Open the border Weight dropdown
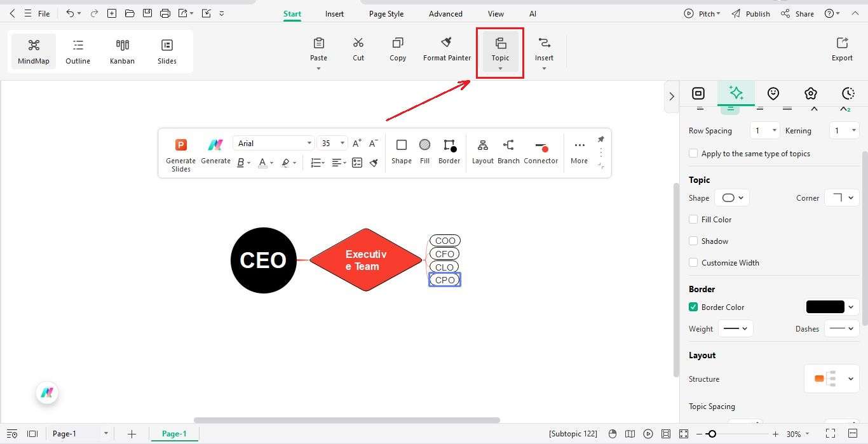Image resolution: width=868 pixels, height=444 pixels. coord(735,328)
